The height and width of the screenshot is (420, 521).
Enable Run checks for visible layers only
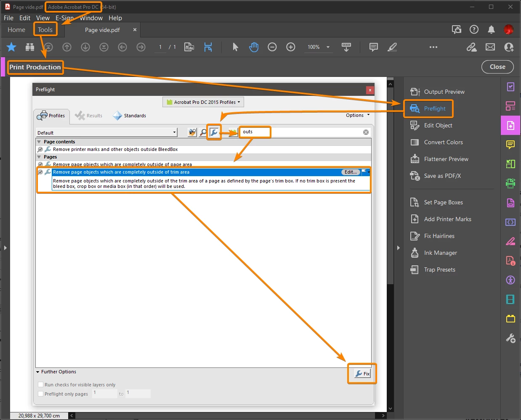[41, 384]
